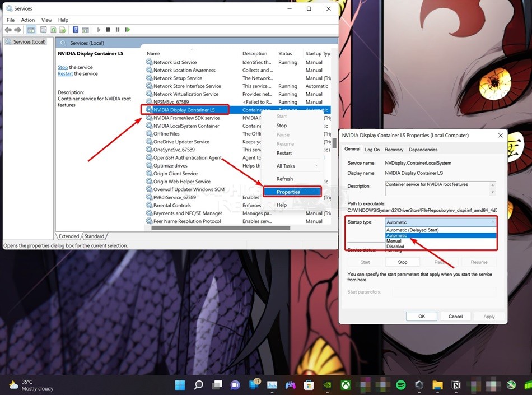The width and height of the screenshot is (532, 395).
Task: Open the File menu in Services
Action: tap(11, 20)
